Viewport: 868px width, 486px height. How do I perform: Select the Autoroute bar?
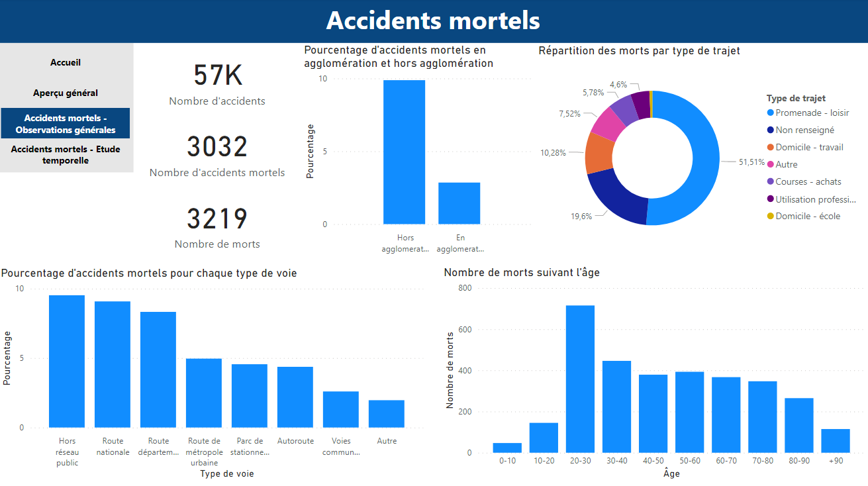pyautogui.click(x=295, y=397)
